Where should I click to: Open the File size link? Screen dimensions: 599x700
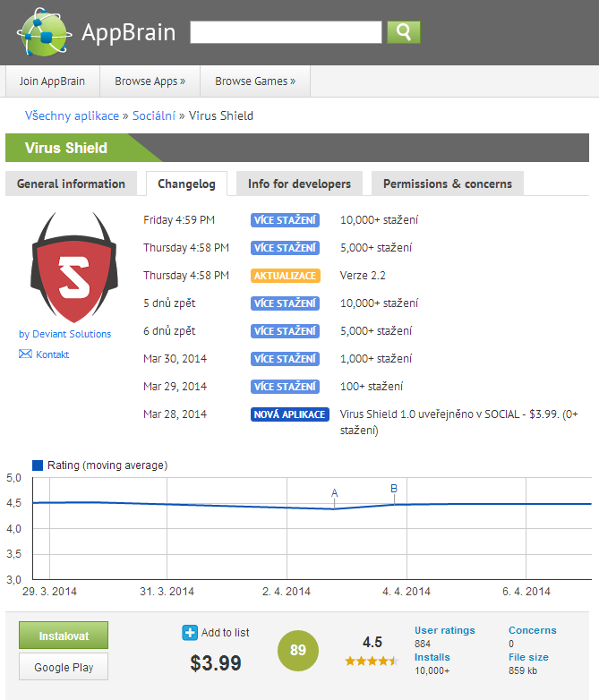click(528, 657)
